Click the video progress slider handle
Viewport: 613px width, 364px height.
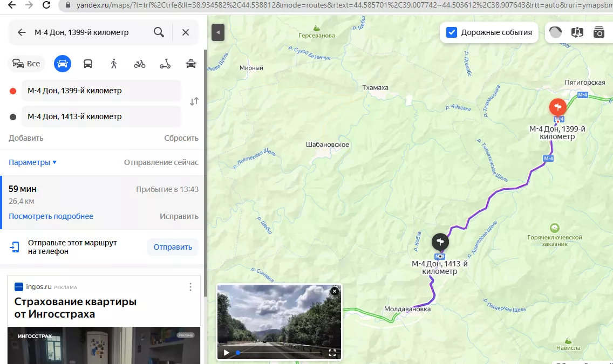click(x=238, y=353)
